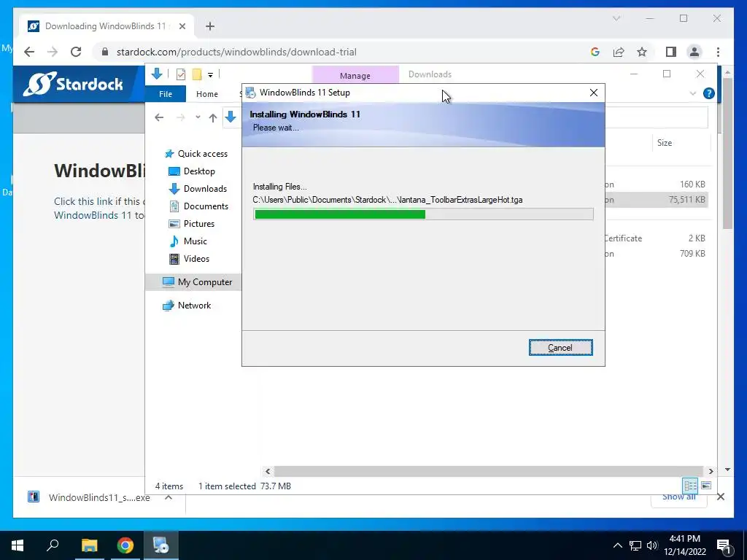747x560 pixels.
Task: Expand the download item options chevron
Action: pos(169,497)
